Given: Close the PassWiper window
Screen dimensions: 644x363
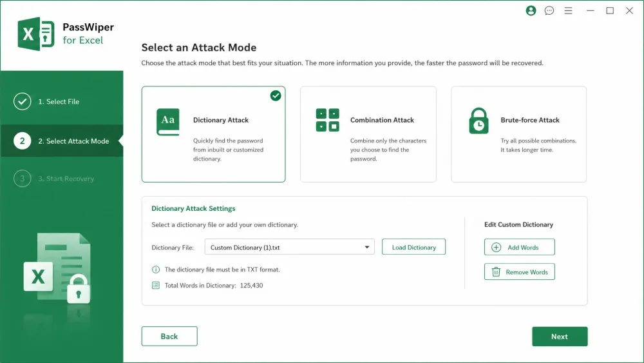Looking at the screenshot, I should click(629, 11).
